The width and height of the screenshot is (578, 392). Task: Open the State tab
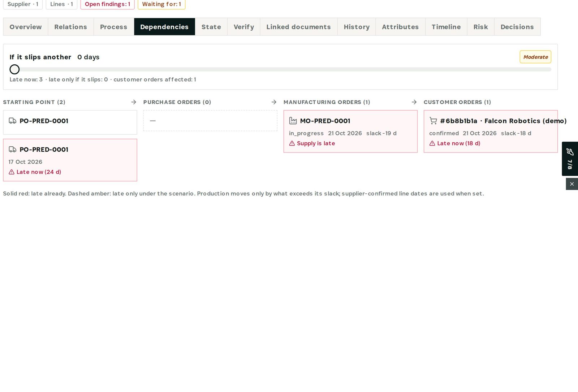coord(211,27)
